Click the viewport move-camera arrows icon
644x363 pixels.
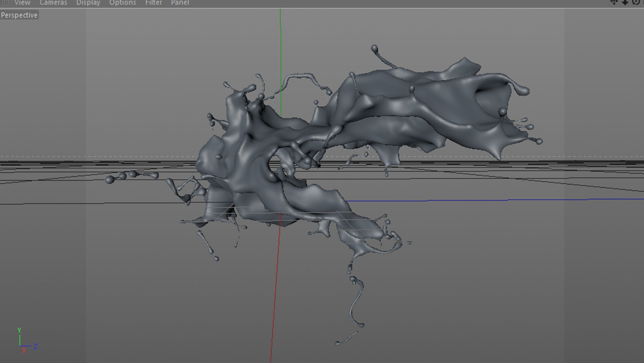coord(614,2)
